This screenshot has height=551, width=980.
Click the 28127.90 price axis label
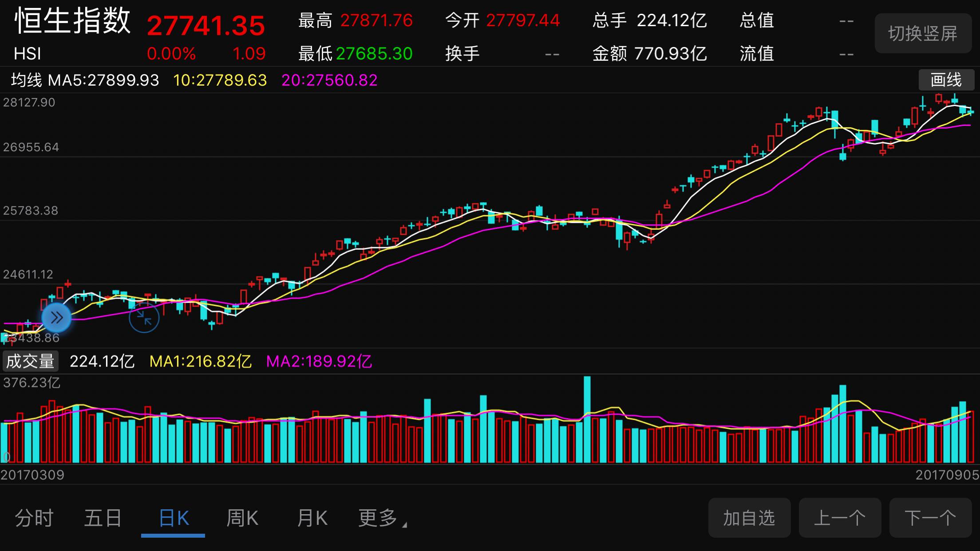point(29,102)
